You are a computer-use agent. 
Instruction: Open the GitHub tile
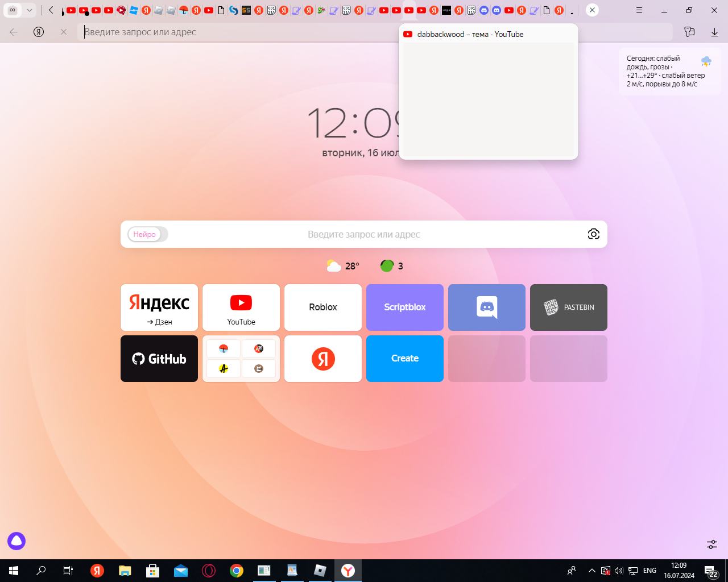coord(159,359)
